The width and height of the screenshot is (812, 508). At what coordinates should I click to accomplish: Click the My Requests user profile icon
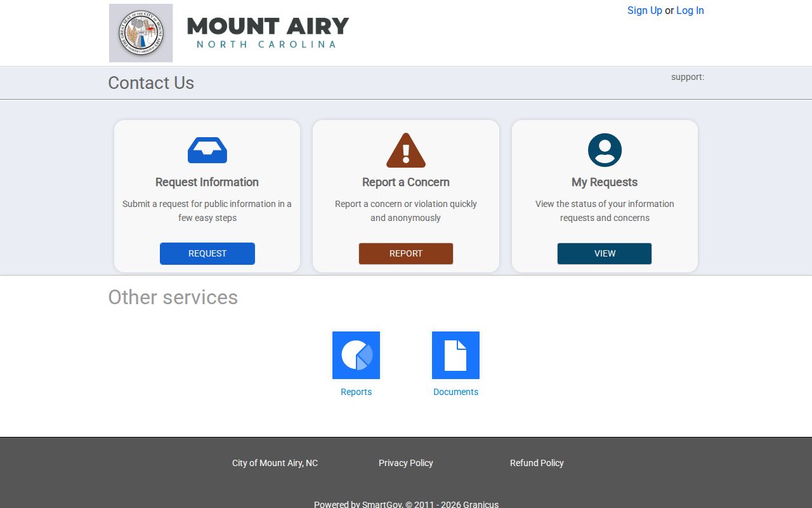605,150
